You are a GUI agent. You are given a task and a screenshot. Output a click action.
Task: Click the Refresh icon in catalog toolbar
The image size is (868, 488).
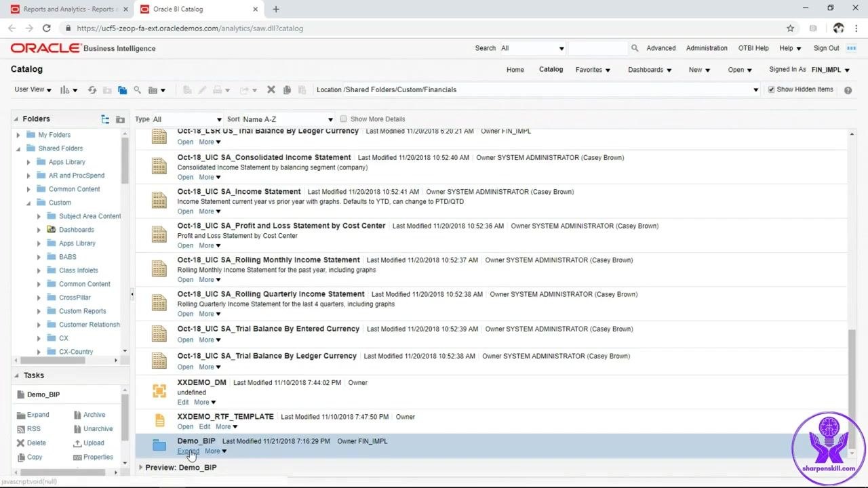click(92, 90)
